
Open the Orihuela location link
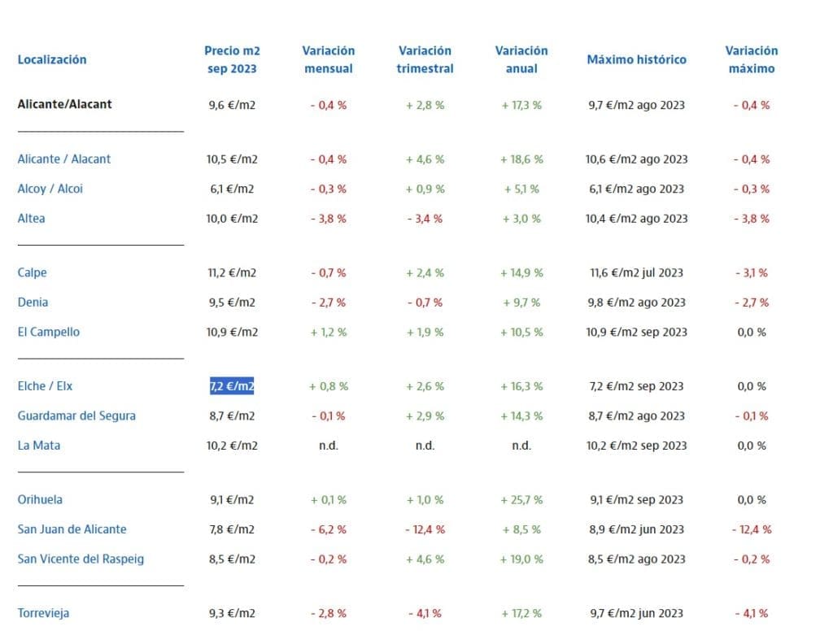pyautogui.click(x=40, y=500)
